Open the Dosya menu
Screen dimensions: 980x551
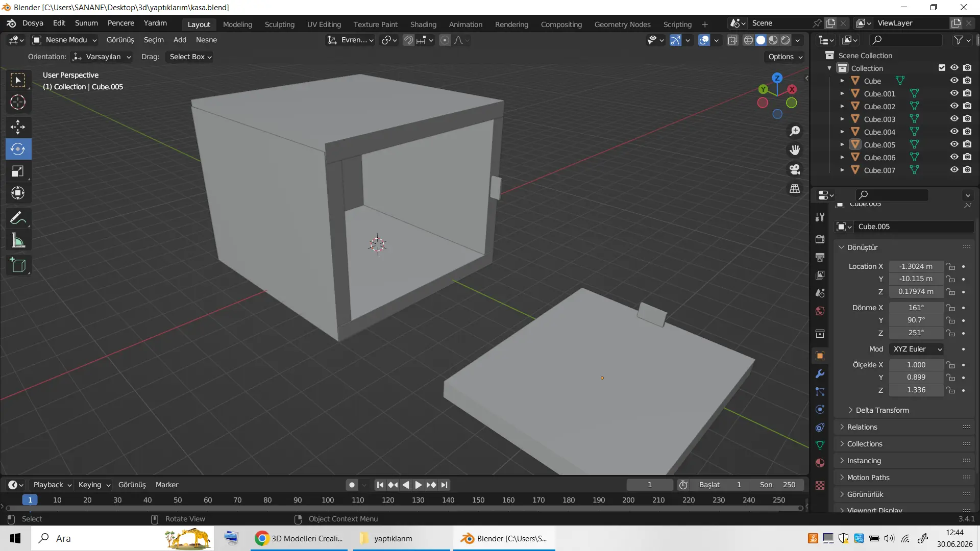pyautogui.click(x=33, y=23)
